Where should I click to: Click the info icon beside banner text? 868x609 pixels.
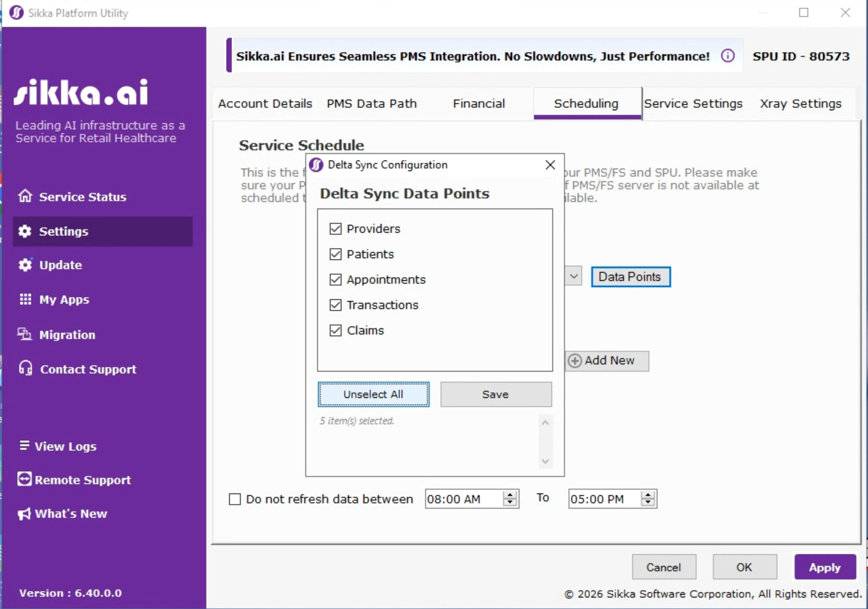click(728, 56)
